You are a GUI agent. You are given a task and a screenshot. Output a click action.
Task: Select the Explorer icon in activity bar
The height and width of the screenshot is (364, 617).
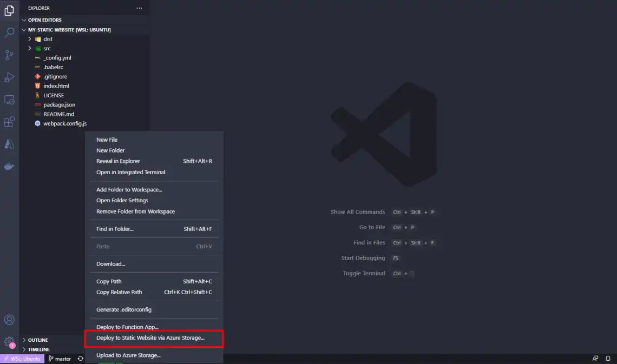click(x=10, y=10)
